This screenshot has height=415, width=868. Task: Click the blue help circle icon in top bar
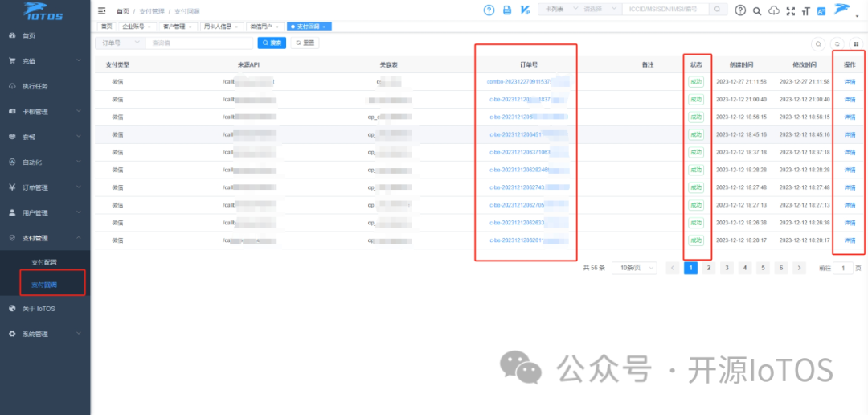[x=489, y=10]
